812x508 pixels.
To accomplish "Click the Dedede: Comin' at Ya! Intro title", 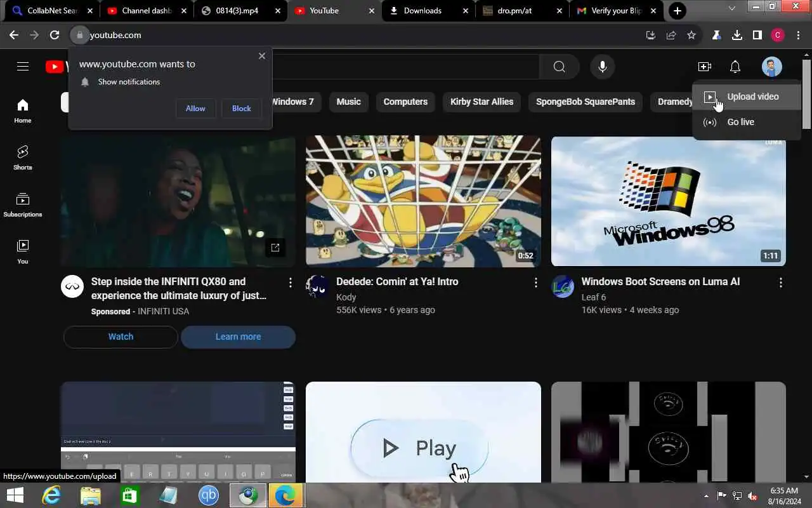I will [x=397, y=281].
